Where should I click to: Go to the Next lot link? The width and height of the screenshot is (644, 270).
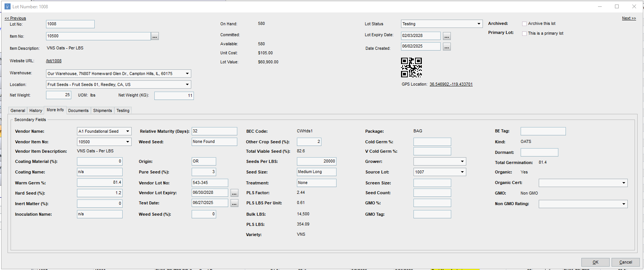click(x=629, y=18)
